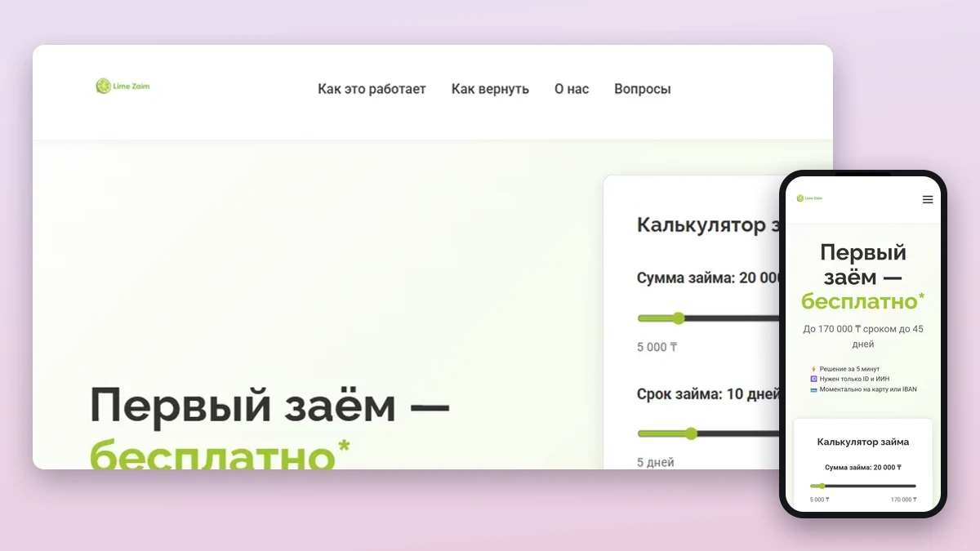Image resolution: width=980 pixels, height=551 pixels.
Task: Click the lightning icon beside "Решение за 5 минут"
Action: [x=813, y=369]
